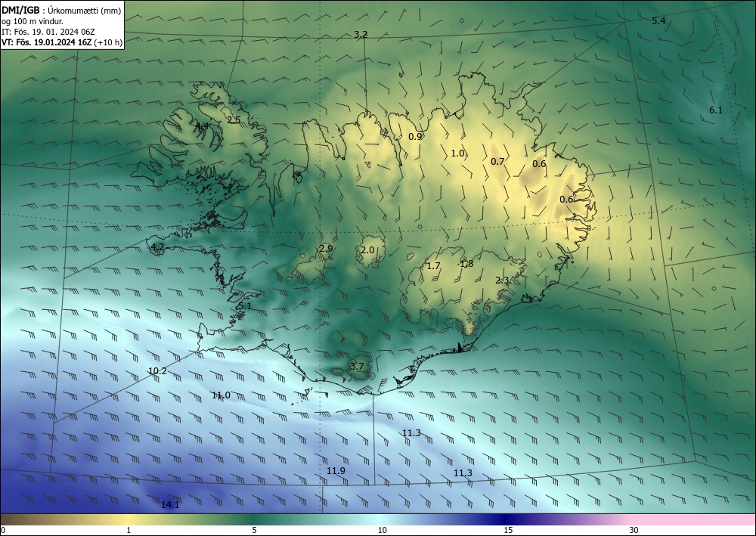Click the text "og 100 m vindur."
The image size is (756, 536).
[33, 22]
